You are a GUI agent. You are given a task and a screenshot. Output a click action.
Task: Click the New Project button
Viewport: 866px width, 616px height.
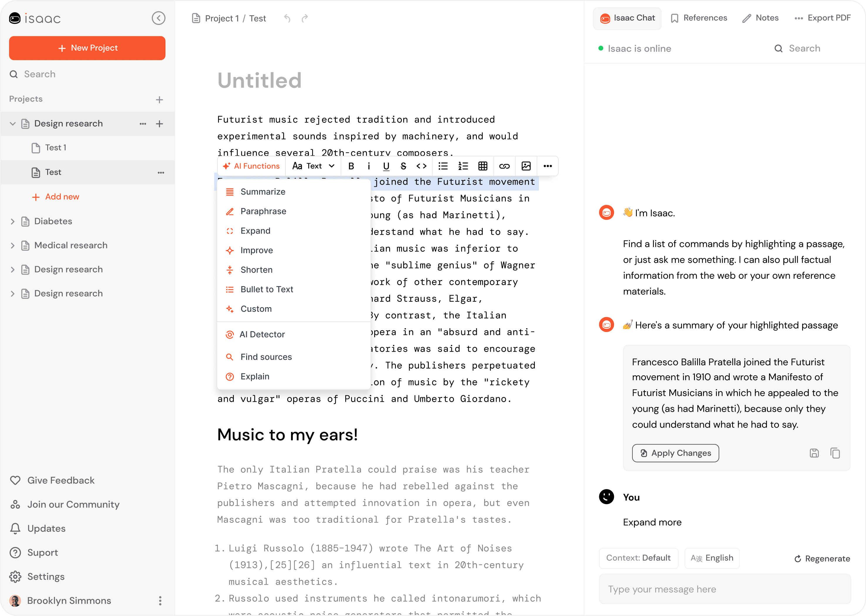point(87,48)
